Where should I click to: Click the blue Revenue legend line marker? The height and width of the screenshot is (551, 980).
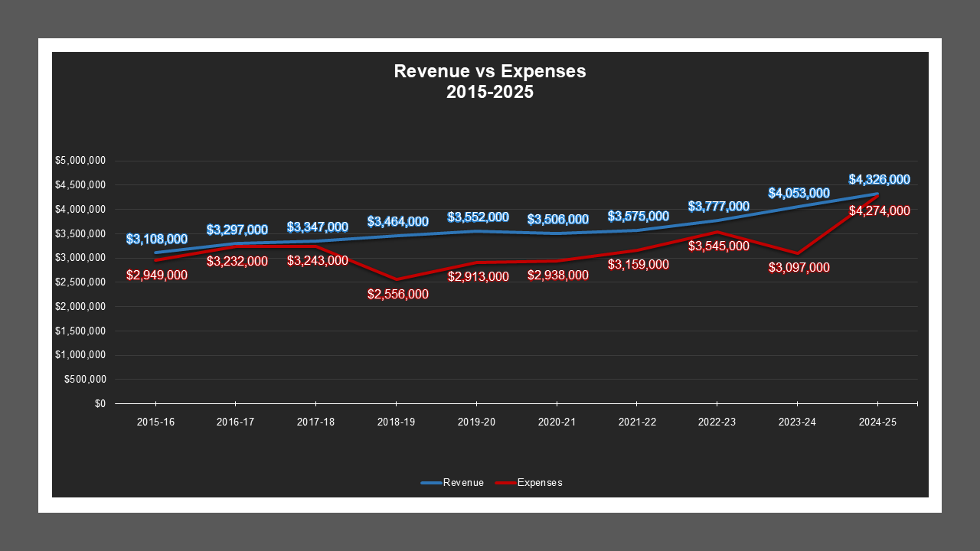point(431,483)
